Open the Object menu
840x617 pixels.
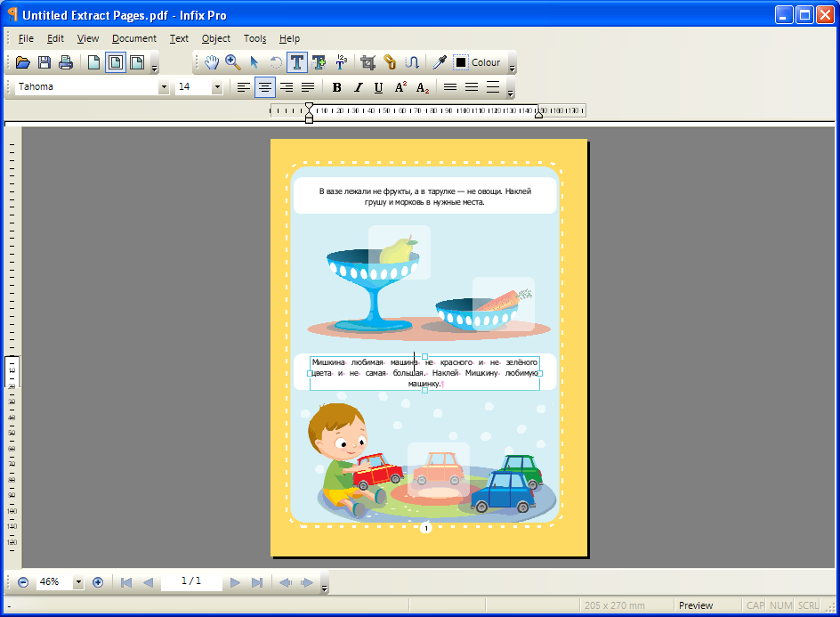point(216,38)
